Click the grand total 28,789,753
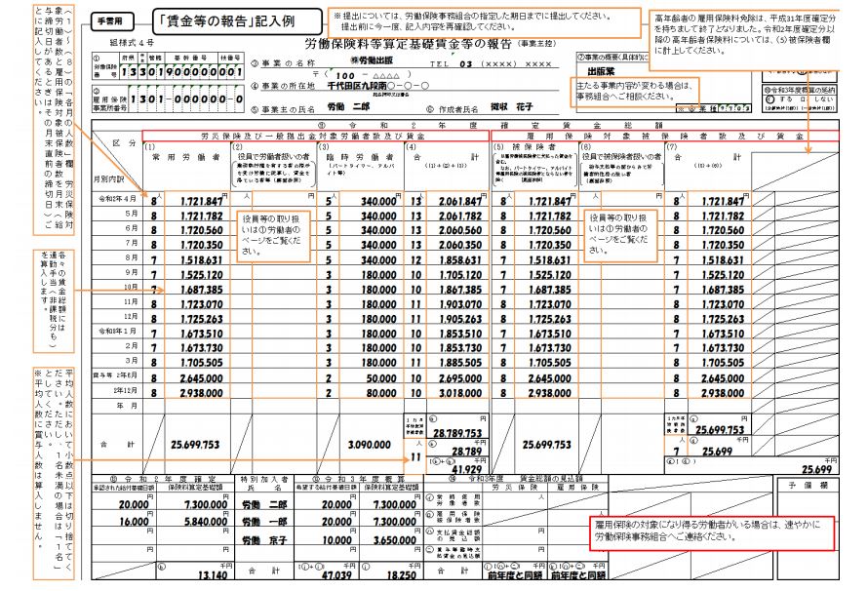The width and height of the screenshot is (868, 591). [x=457, y=433]
